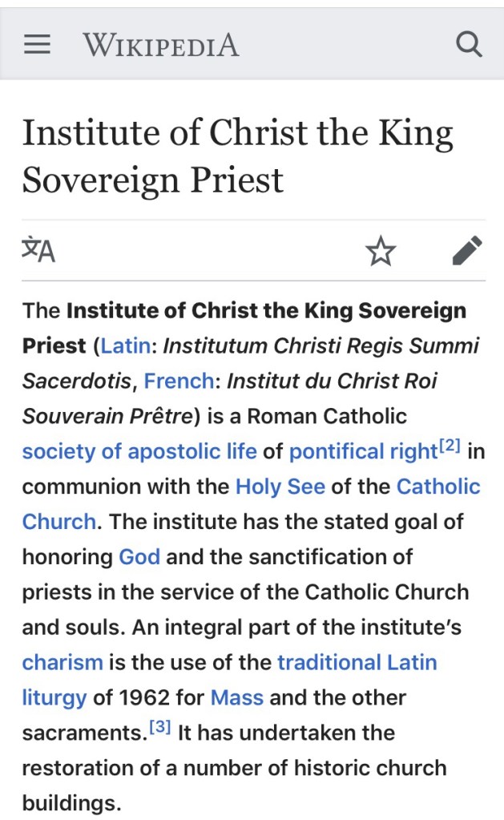
Task: Open the traditional Latin liturgy link
Action: pos(357,662)
